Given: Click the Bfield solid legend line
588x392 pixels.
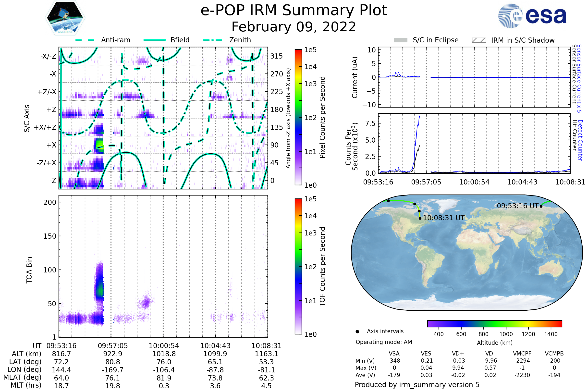Looking at the screenshot, I should (x=155, y=40).
